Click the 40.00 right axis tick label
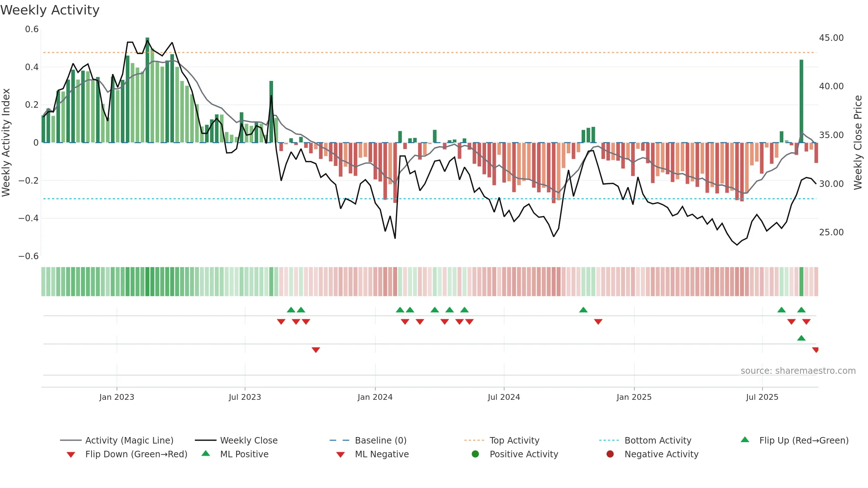Viewport: 868px width, 488px height. [x=831, y=86]
